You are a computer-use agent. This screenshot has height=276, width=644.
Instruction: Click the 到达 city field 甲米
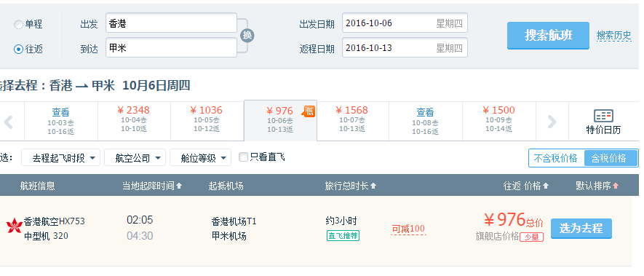[x=171, y=48]
